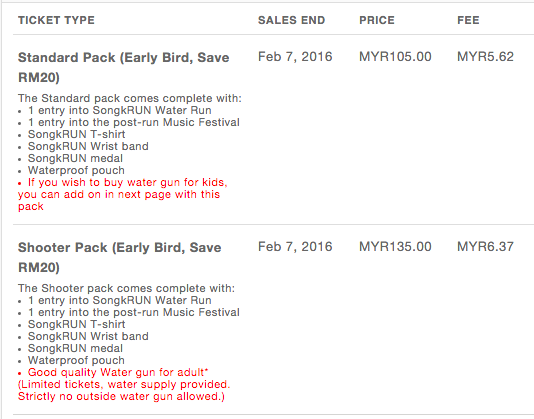Click Shooter Pack's Waterproof pouch bullet
Screen dimensions: 534x419
[x=76, y=360]
